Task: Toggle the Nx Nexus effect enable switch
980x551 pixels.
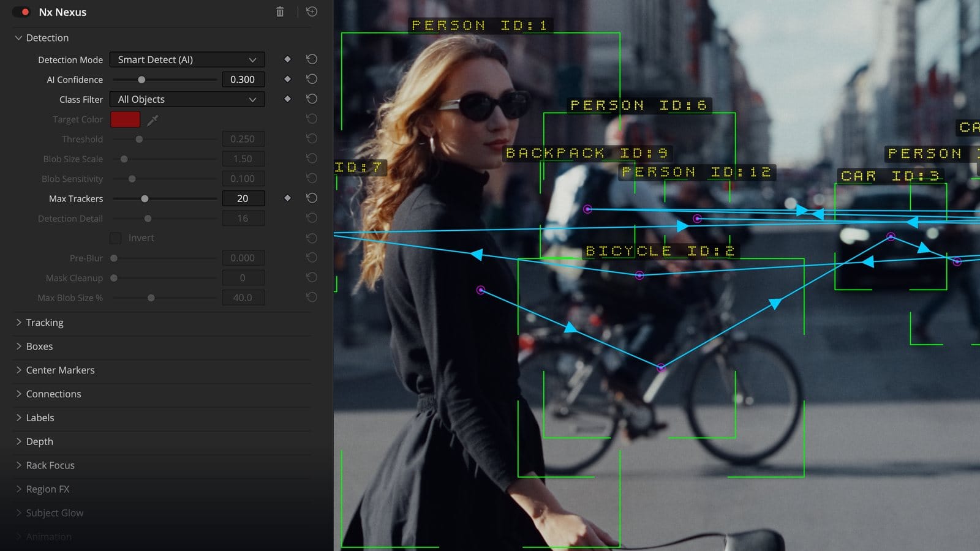Action: pos(21,12)
